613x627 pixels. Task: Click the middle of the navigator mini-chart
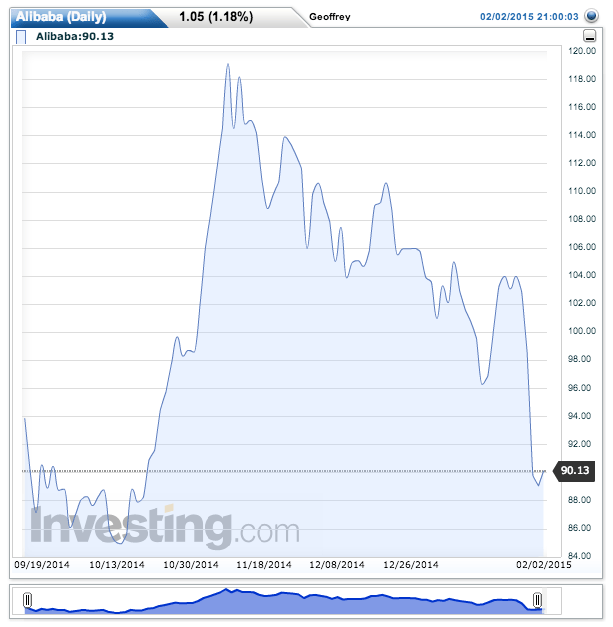[283, 600]
